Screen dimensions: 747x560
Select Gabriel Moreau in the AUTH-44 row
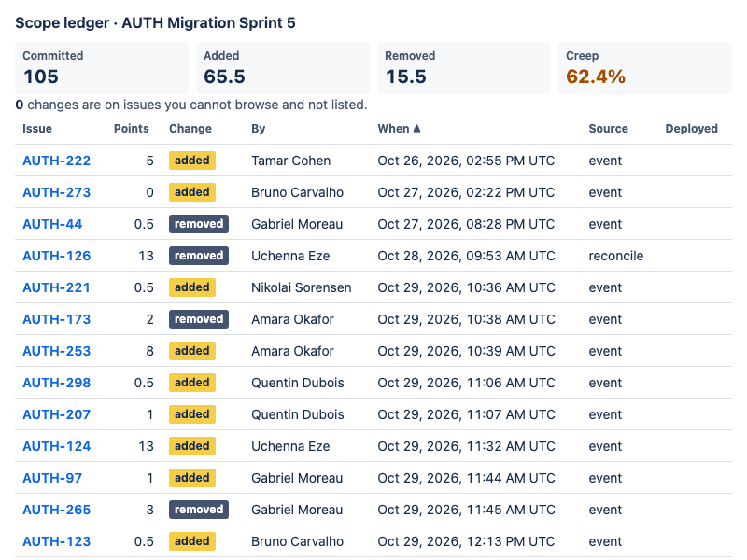[x=297, y=224]
